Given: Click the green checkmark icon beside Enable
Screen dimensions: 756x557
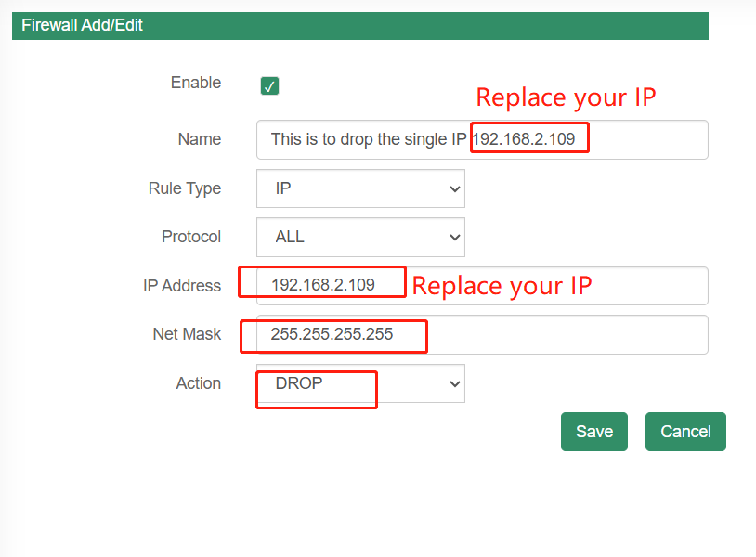Looking at the screenshot, I should pos(269,85).
